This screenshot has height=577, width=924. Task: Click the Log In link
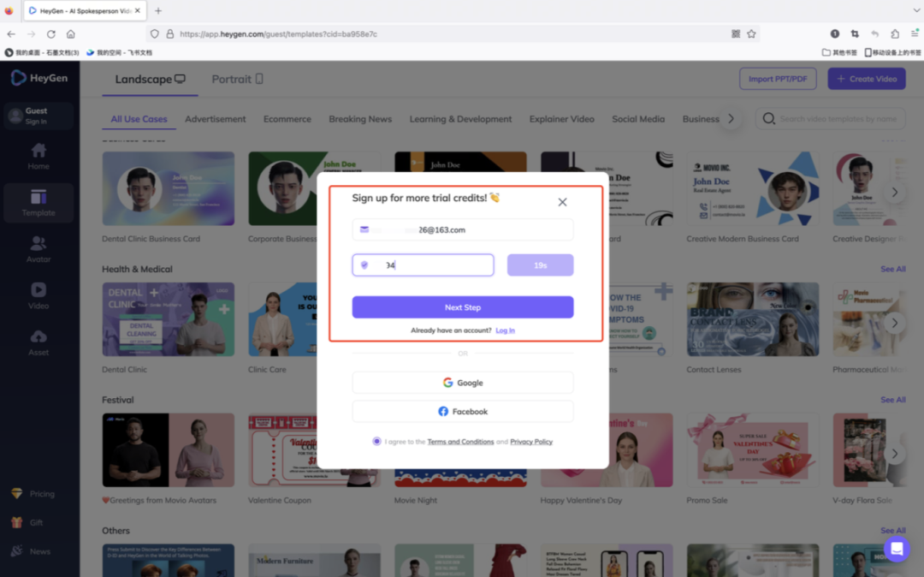(505, 330)
